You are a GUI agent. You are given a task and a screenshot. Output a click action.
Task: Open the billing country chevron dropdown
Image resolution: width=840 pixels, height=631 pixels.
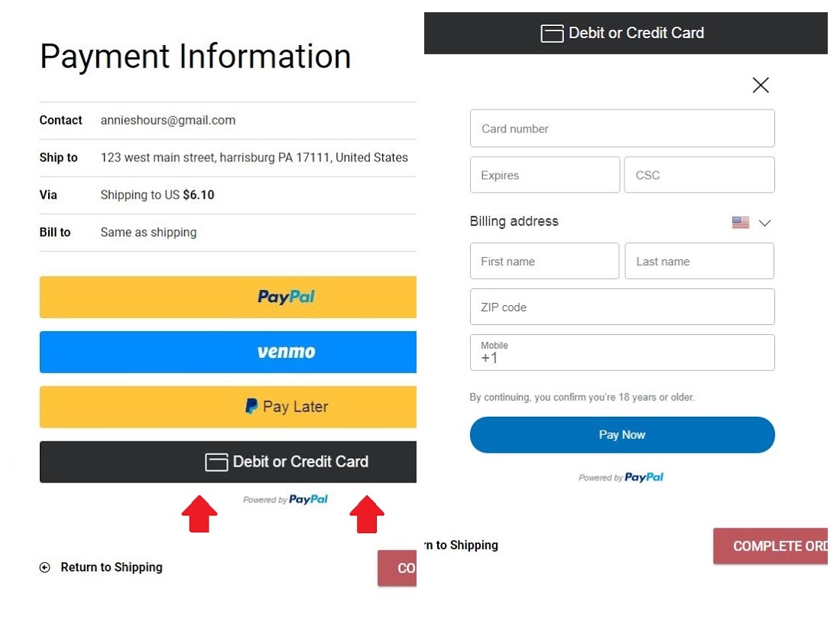click(x=764, y=223)
